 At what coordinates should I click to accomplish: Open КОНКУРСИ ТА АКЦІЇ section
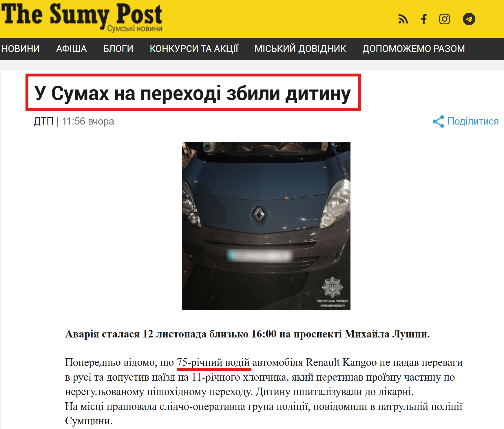pyautogui.click(x=194, y=49)
